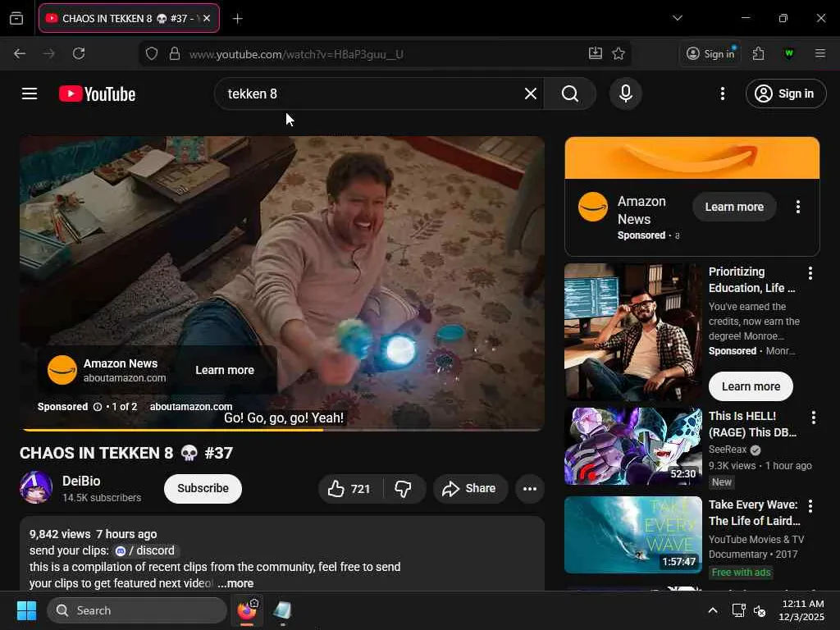Viewport: 840px width, 630px height.
Task: Subscribe to the DeiBio channel
Action: coord(203,489)
